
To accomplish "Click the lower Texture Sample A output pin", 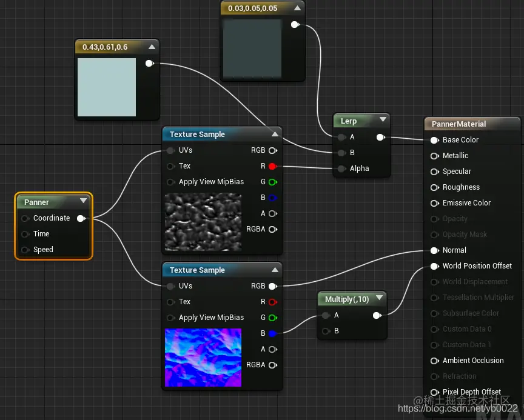I will 273,349.
